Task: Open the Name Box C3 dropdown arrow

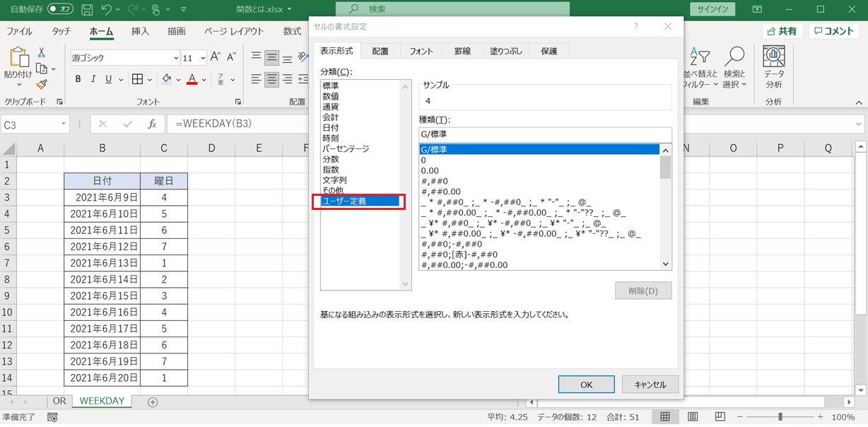Action: tap(63, 124)
